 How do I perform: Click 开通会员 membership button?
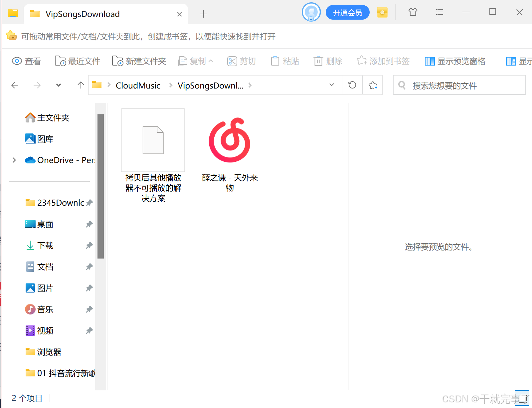click(x=347, y=13)
